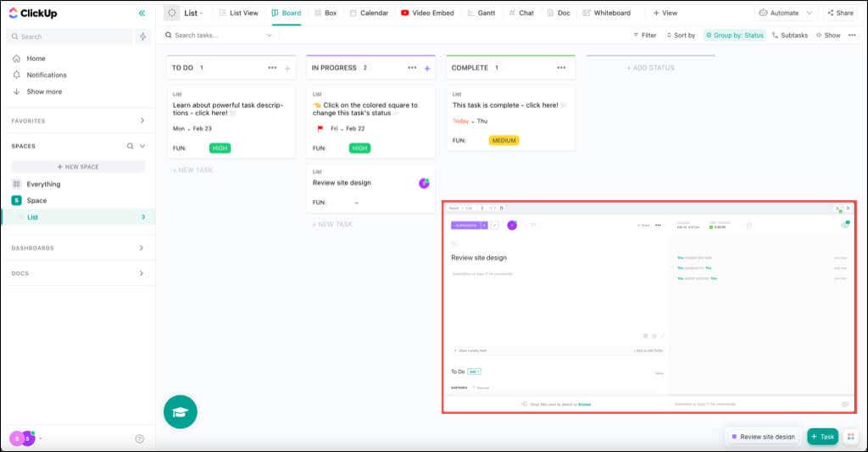Viewport: 868px width, 452px height.
Task: Expand the Favorites section in sidebar
Action: [x=142, y=121]
